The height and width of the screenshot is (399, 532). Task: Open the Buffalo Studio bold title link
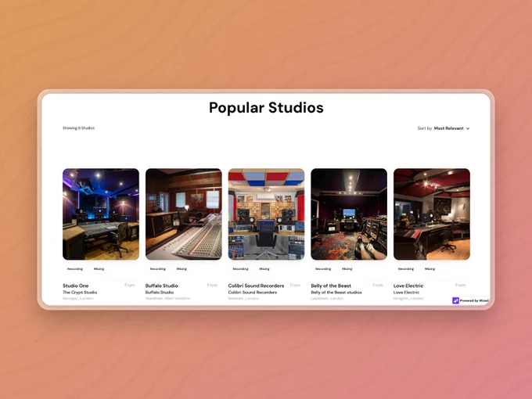(x=161, y=286)
